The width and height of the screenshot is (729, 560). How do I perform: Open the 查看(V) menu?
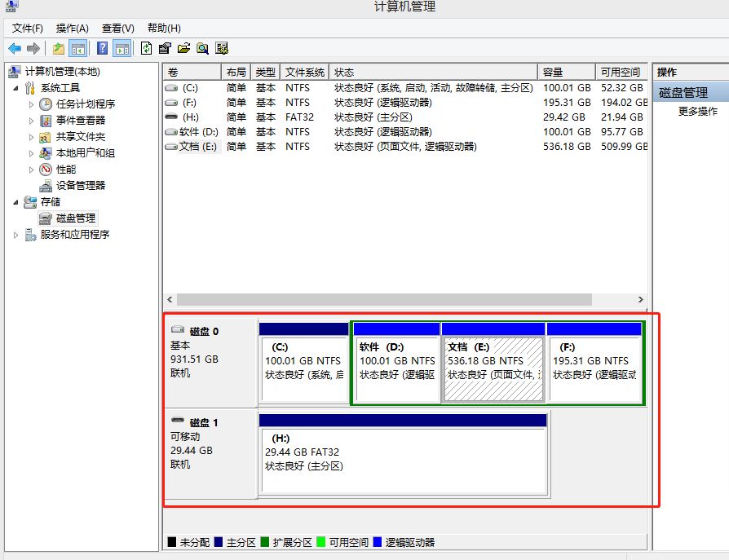click(118, 29)
